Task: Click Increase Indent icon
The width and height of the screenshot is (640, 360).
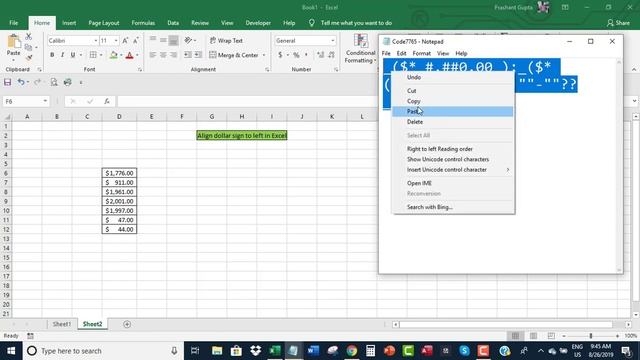Action: pos(198,55)
